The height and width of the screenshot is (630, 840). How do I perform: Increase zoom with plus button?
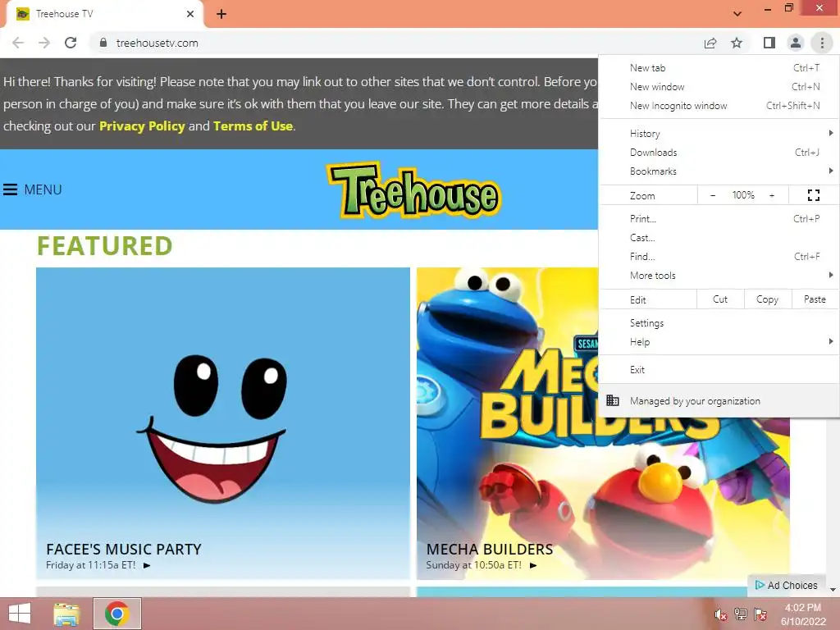coord(772,195)
